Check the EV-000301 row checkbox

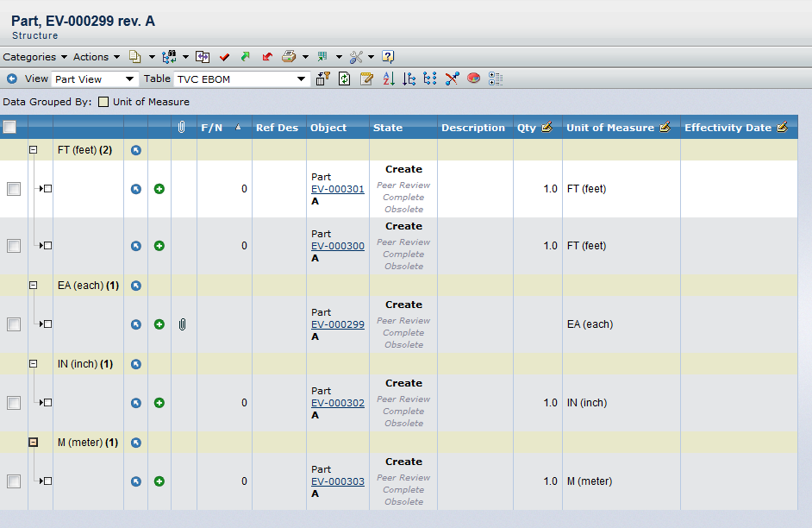14,189
